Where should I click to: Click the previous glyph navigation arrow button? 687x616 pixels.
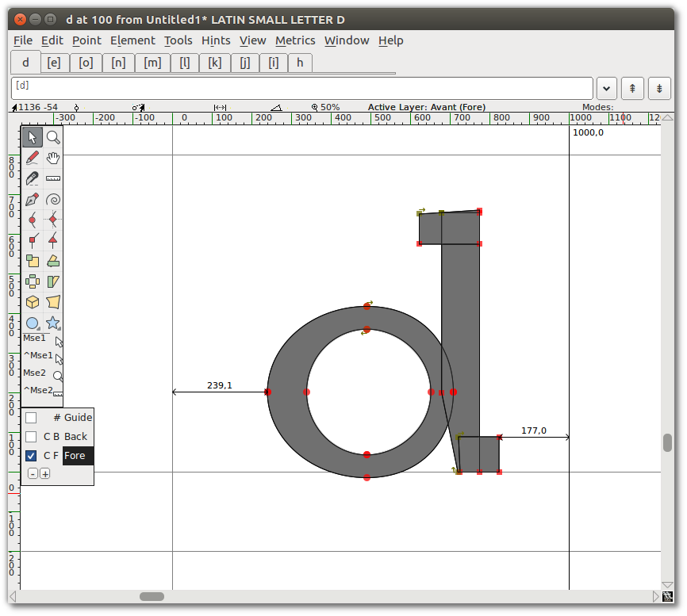631,88
